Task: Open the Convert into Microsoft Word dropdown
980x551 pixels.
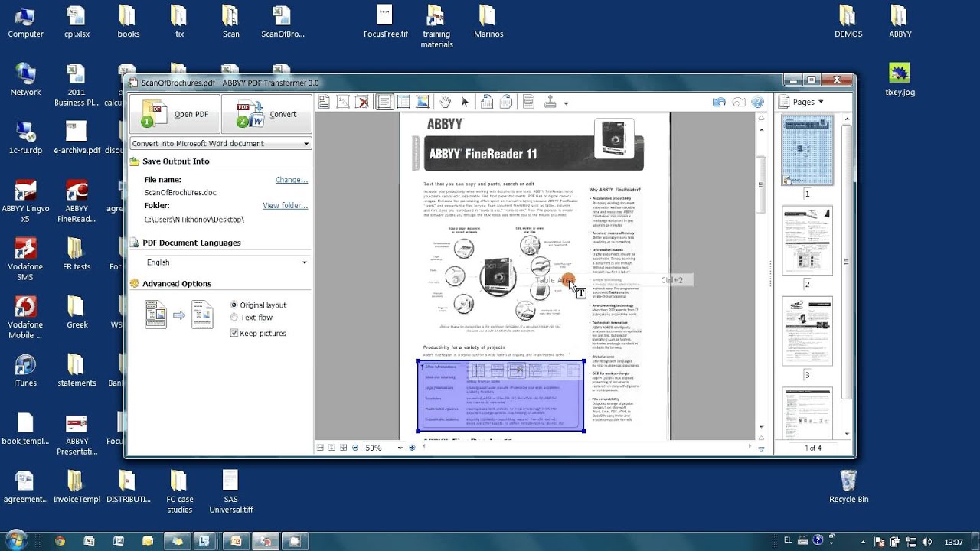Action: tap(220, 143)
